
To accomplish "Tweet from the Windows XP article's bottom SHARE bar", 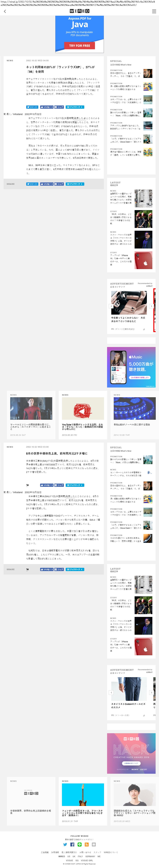I will point(32,184).
